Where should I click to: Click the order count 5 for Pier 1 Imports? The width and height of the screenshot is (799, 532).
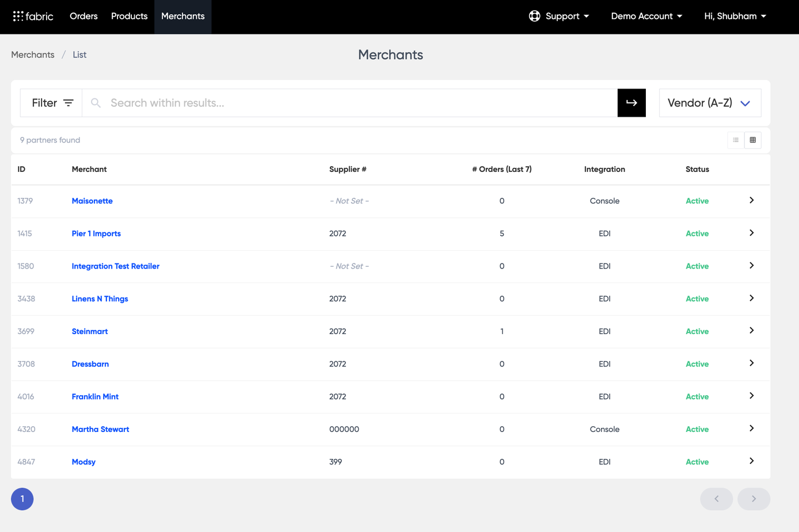(502, 234)
